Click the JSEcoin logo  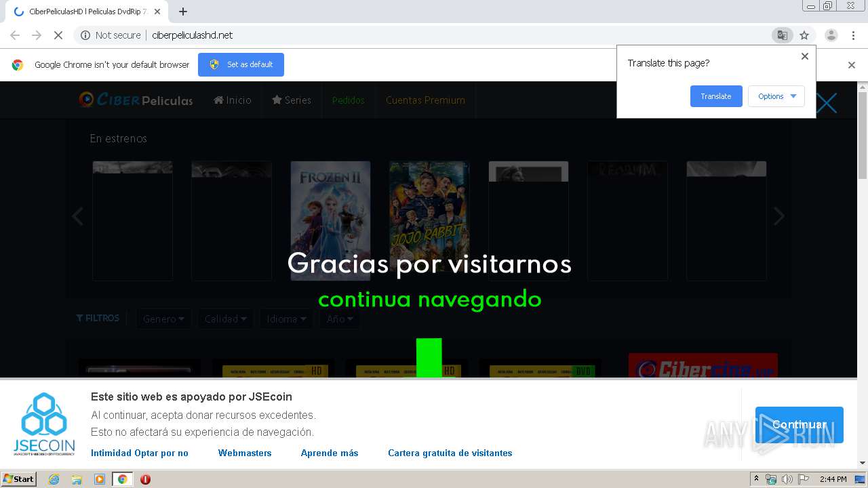click(44, 424)
